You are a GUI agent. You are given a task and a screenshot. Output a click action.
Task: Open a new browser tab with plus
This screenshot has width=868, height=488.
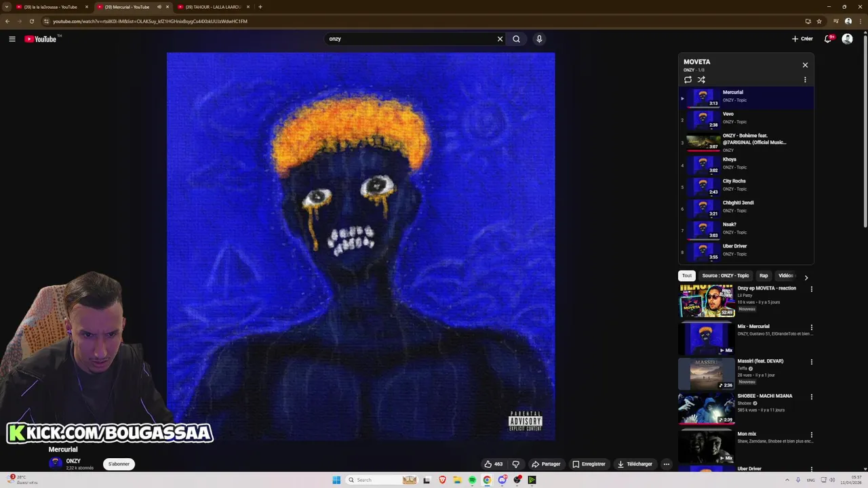point(260,7)
